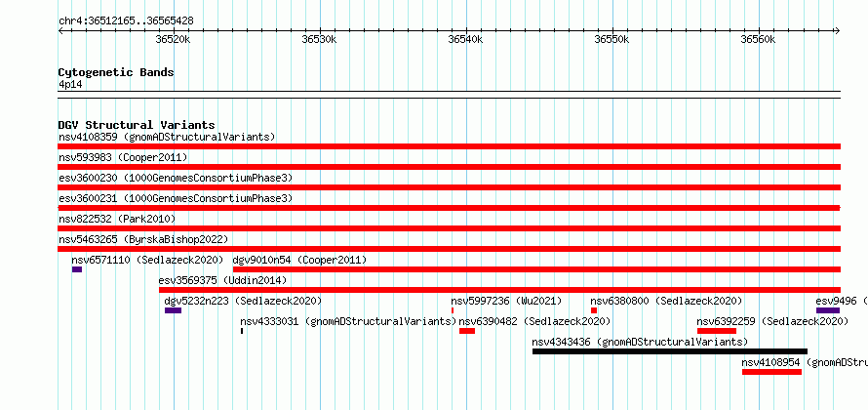
Task: Click the 36540k ruler tick label
Action: click(465, 39)
